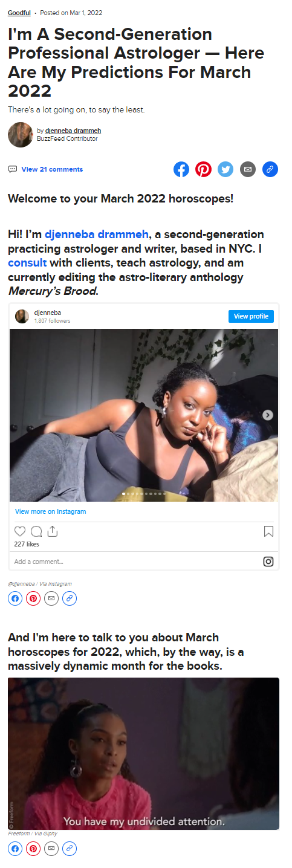The height and width of the screenshot is (868, 292).
Task: Share the Instagram post with the share arrow icon
Action: [x=53, y=531]
